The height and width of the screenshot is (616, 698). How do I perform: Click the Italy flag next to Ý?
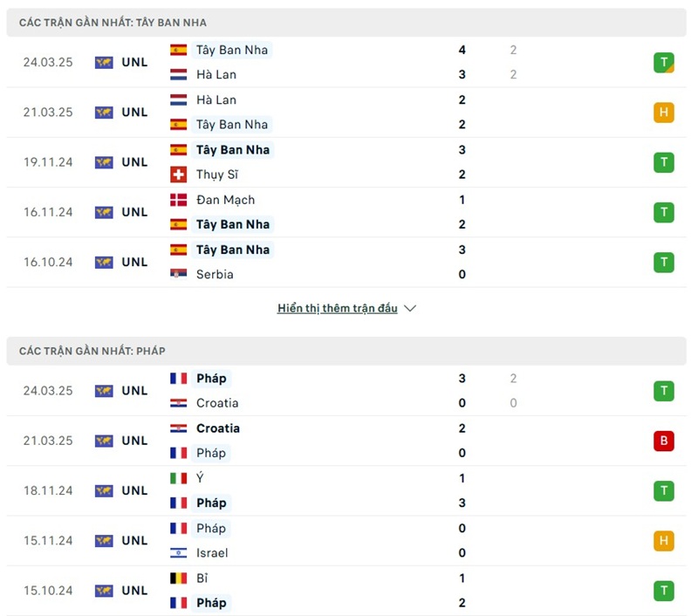click(179, 478)
